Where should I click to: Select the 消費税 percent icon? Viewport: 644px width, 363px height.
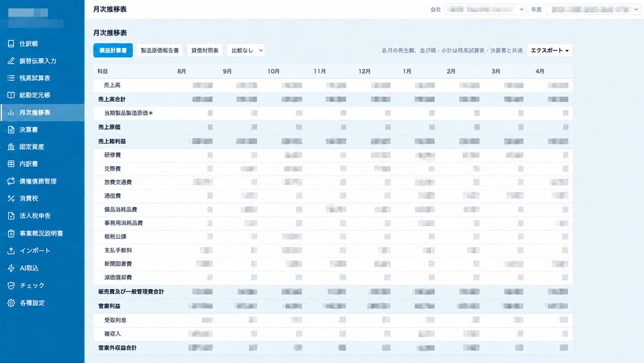11,198
